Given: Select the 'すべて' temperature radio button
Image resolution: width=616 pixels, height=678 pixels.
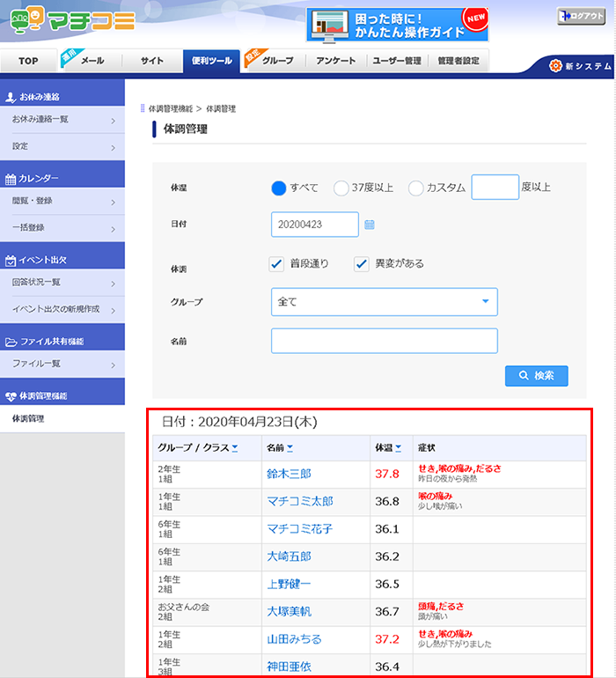Looking at the screenshot, I should tap(280, 188).
